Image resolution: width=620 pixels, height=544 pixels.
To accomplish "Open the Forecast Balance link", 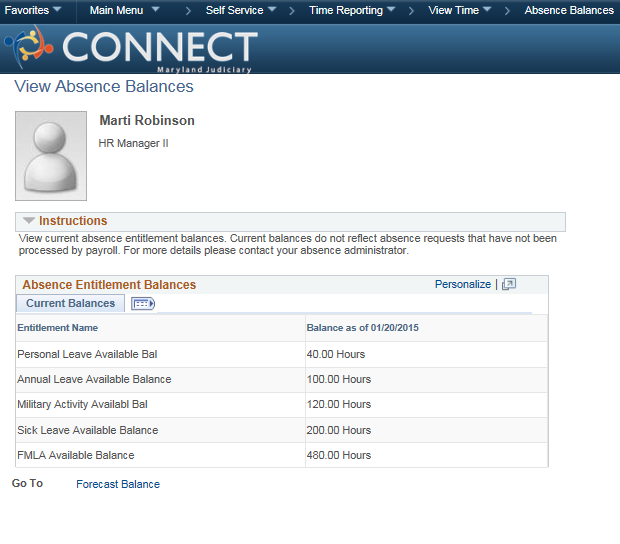I will 118,484.
